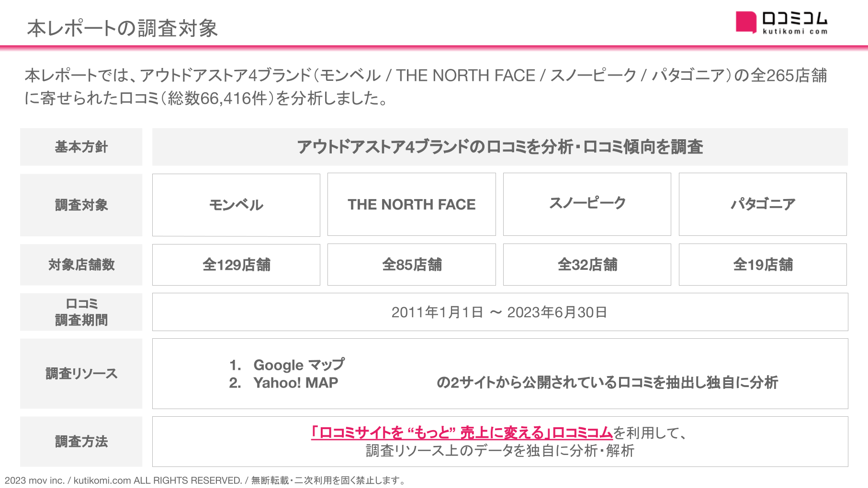
Task: Click the 全85店舗 cell
Action: (412, 265)
